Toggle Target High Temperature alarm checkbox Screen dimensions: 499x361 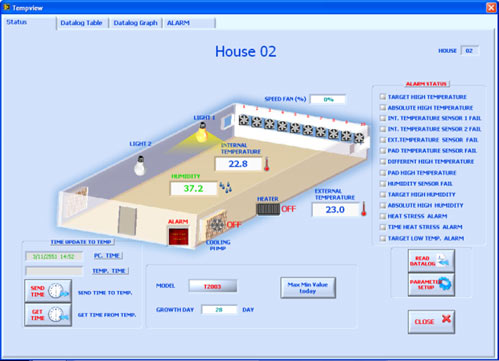(x=383, y=97)
